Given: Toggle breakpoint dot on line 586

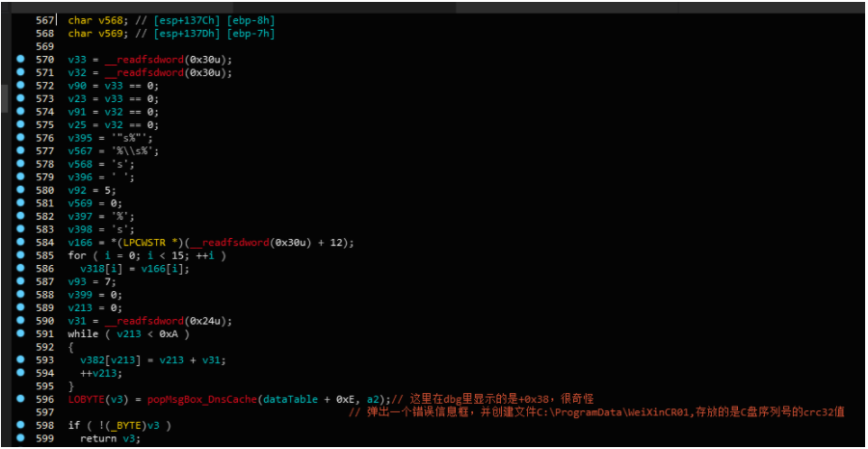Looking at the screenshot, I should coord(20,268).
